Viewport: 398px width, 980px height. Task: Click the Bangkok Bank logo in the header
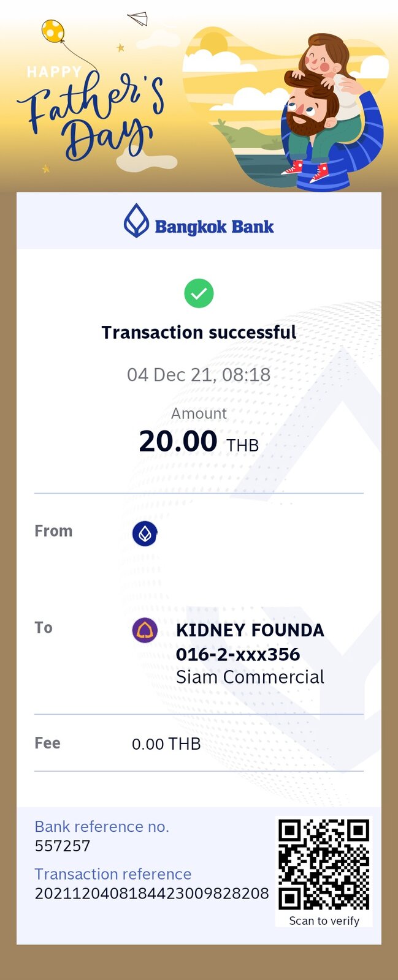coord(199,221)
